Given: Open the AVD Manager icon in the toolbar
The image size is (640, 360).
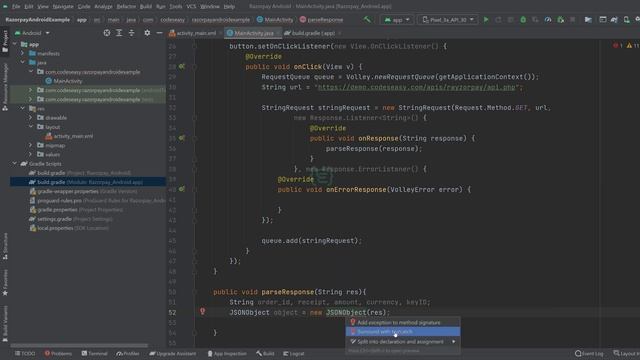Looking at the screenshot, I should click(x=626, y=20).
